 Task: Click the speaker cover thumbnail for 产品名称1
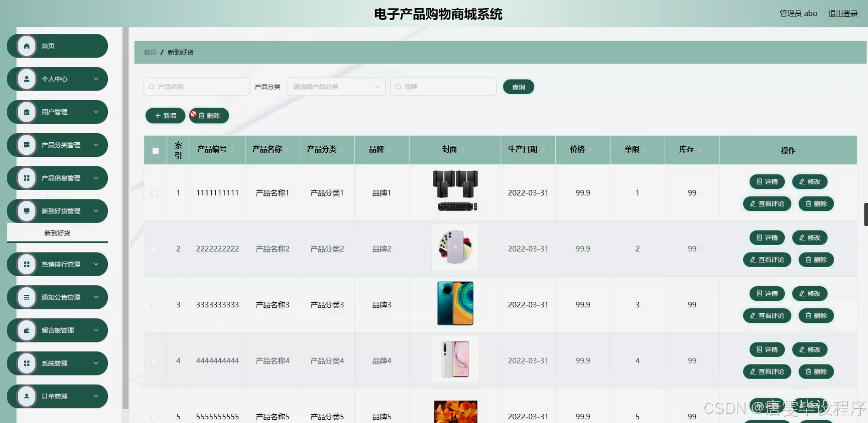[x=455, y=190]
